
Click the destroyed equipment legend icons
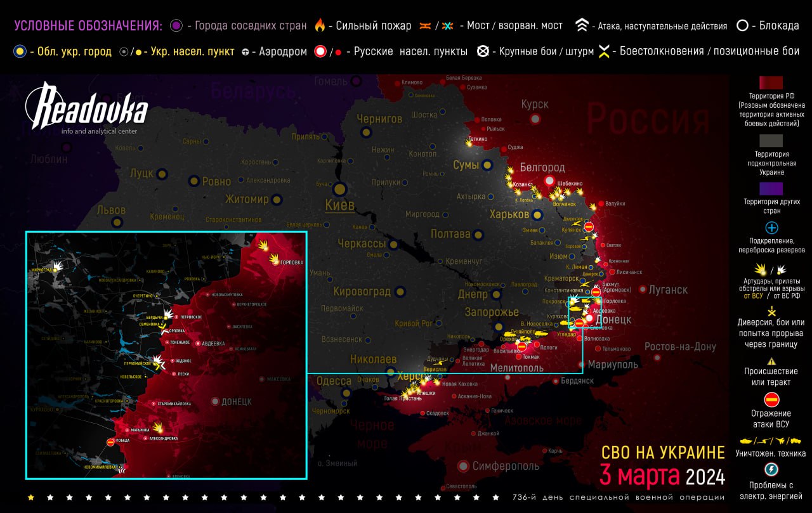pyautogui.click(x=771, y=441)
